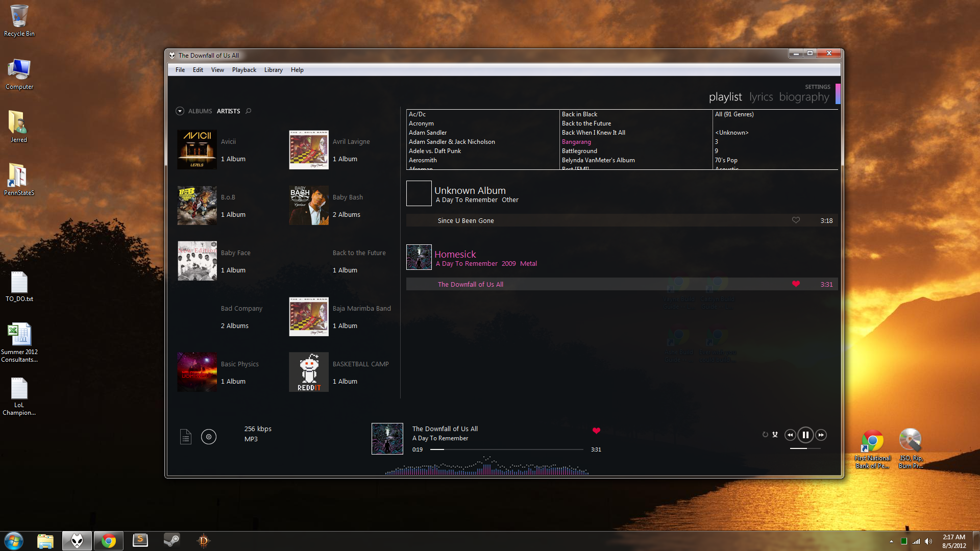980x551 pixels.
Task: Play Since U Been Gone track row
Action: [622, 220]
